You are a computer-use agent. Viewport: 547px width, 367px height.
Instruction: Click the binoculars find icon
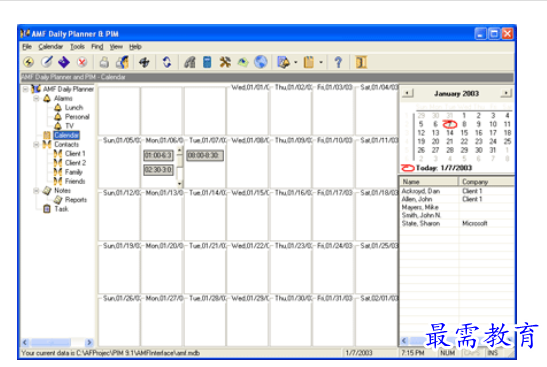point(189,62)
